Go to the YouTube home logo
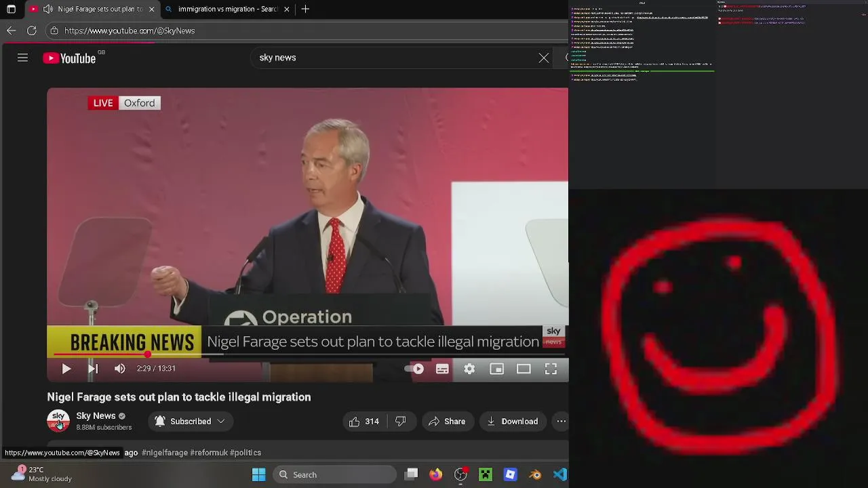This screenshot has width=868, height=488. pyautogui.click(x=69, y=58)
